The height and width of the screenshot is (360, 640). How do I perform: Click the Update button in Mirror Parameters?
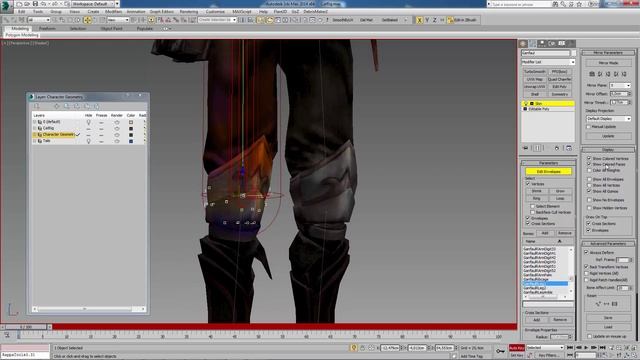608,136
